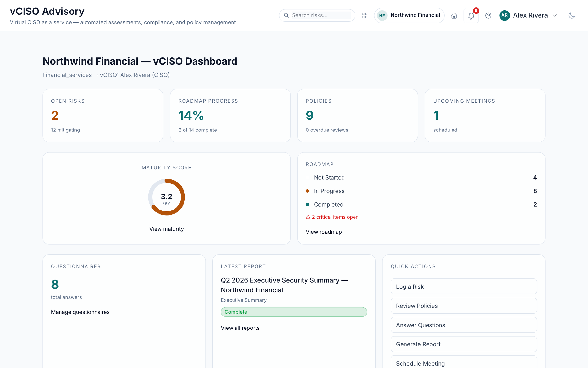Click the '2 critical items open' warning
The width and height of the screenshot is (588, 368).
tap(332, 217)
